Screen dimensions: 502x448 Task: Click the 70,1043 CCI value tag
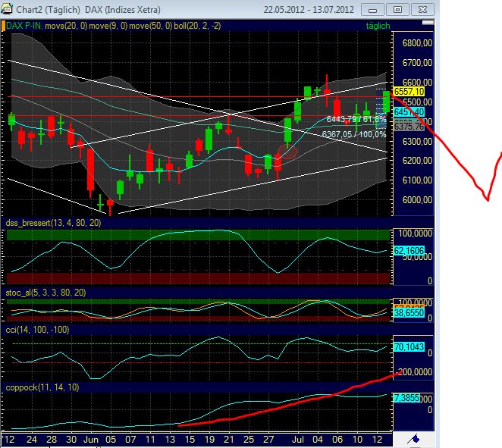409,347
